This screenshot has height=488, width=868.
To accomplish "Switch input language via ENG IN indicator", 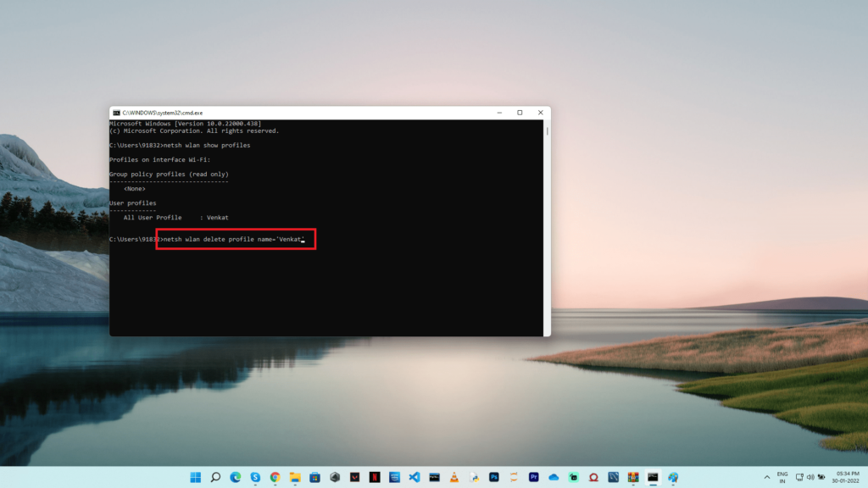I will tap(782, 477).
